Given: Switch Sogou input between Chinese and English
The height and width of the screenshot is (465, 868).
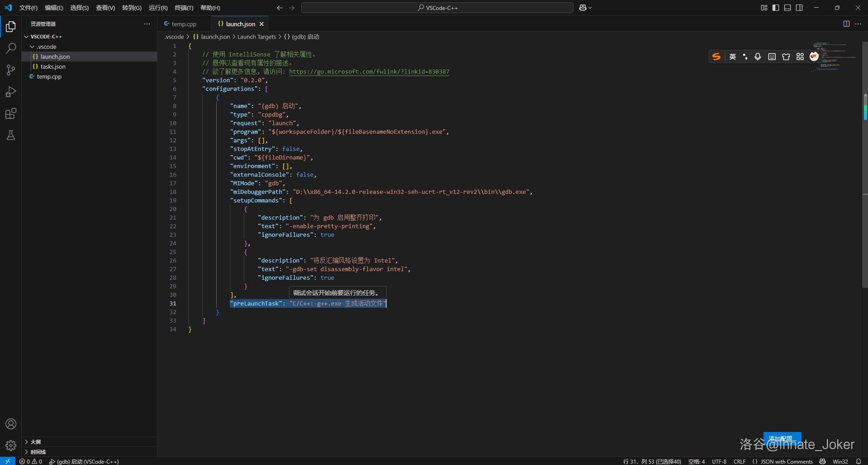Looking at the screenshot, I should pos(732,56).
